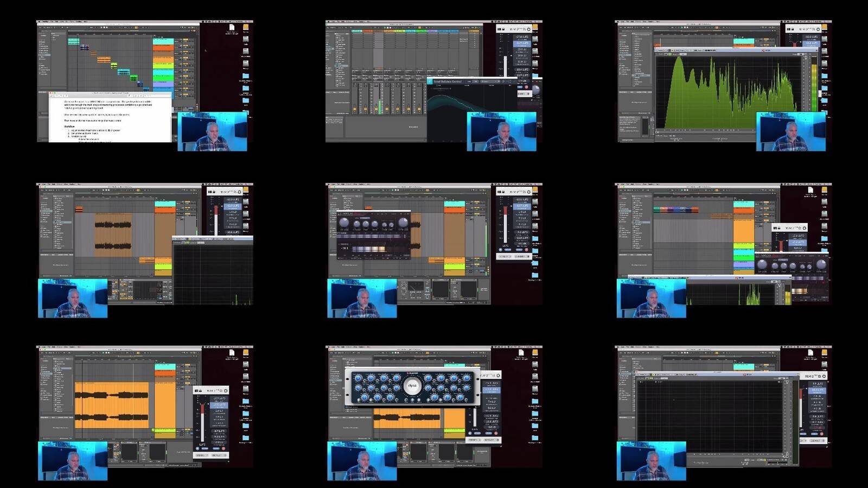Click the desktop document icon in the empty analyzer frame
Image resolution: width=868 pixels, height=488 pixels.
click(x=810, y=353)
